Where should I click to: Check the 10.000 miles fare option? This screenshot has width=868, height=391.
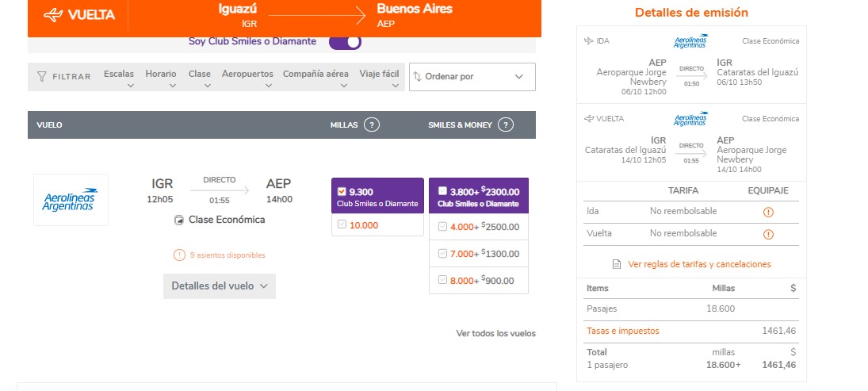click(x=342, y=225)
